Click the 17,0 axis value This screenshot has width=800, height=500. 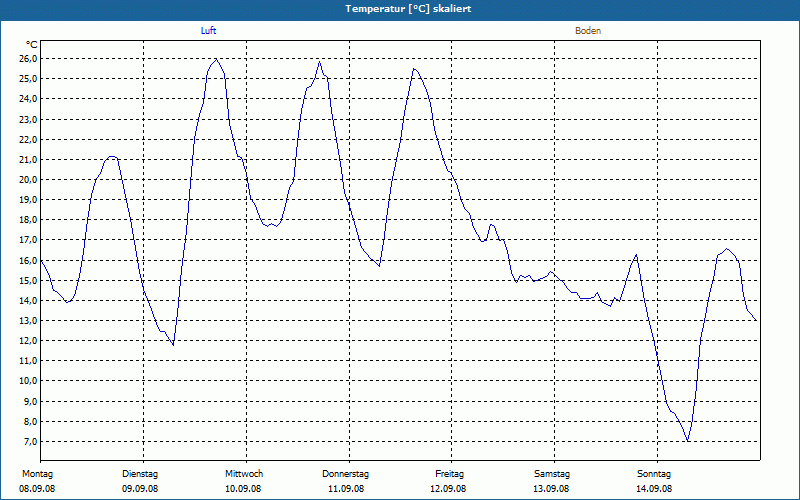point(29,239)
